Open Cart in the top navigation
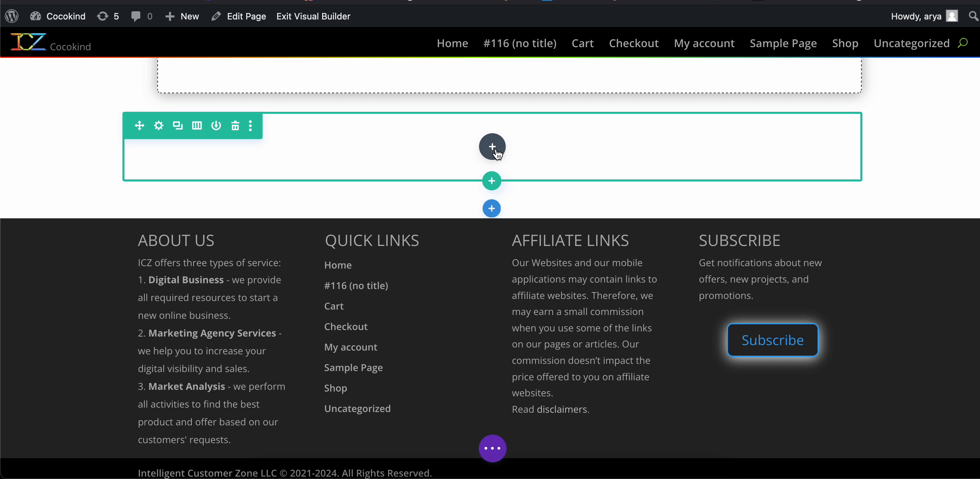This screenshot has width=980, height=479. coord(582,43)
